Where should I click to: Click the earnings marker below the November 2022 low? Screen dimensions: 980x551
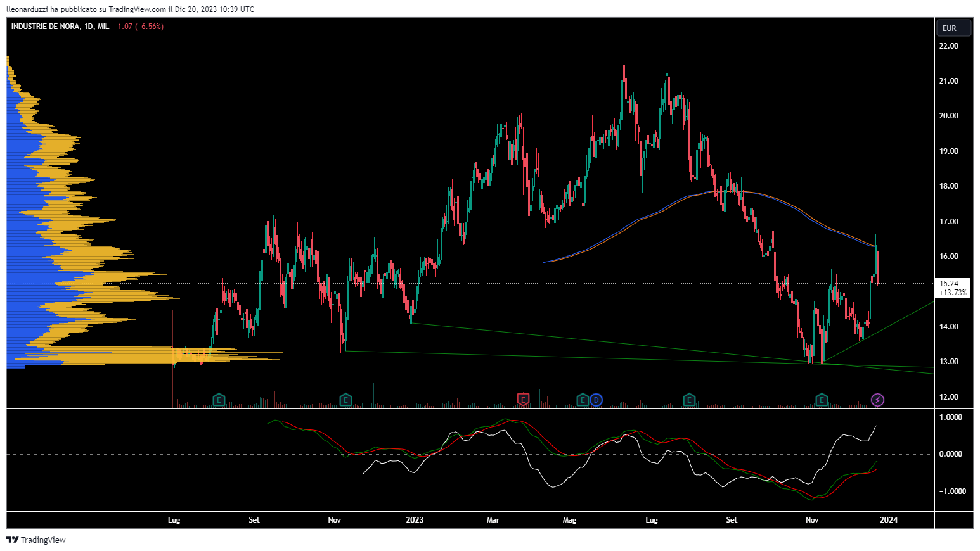pyautogui.click(x=345, y=400)
